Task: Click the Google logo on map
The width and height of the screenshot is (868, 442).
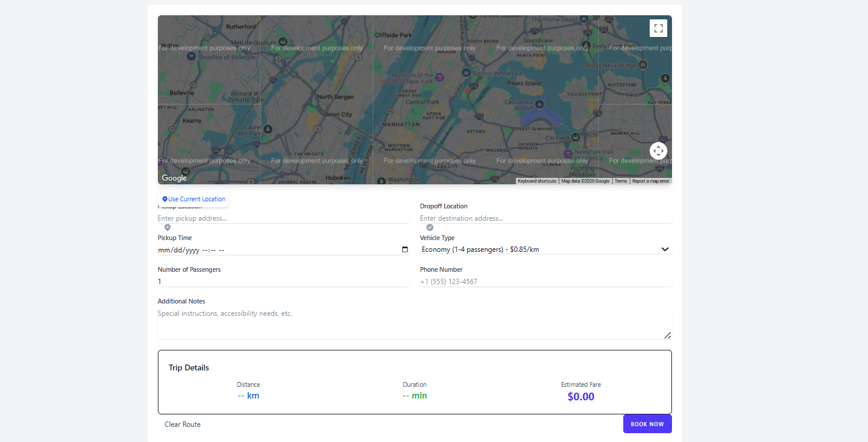Action: click(x=174, y=178)
